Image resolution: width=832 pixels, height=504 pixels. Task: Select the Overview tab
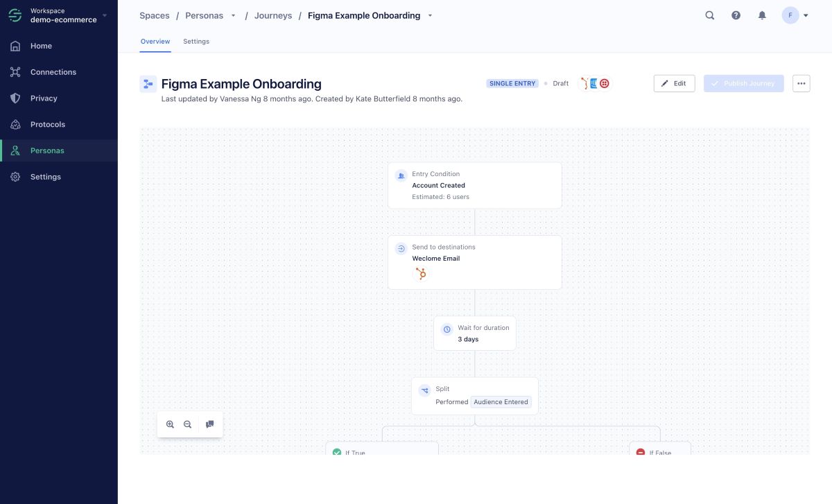pos(155,42)
